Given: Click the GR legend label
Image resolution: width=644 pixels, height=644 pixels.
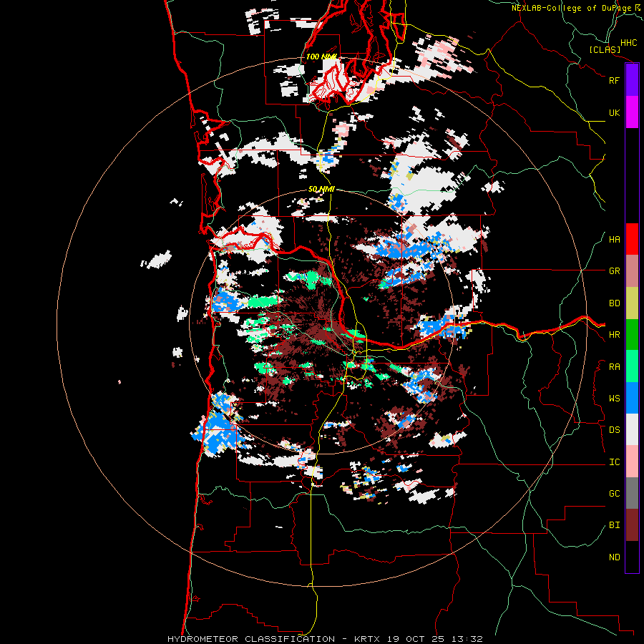Looking at the screenshot, I should 614,271.
